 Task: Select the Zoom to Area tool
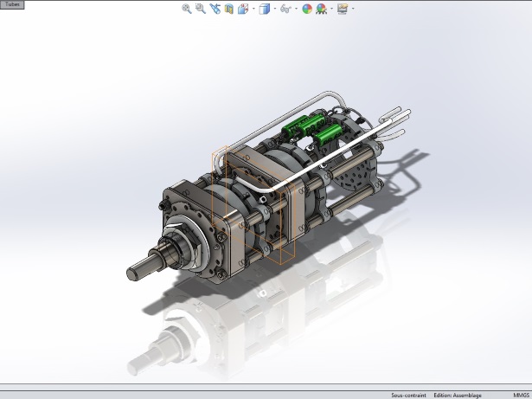click(201, 10)
